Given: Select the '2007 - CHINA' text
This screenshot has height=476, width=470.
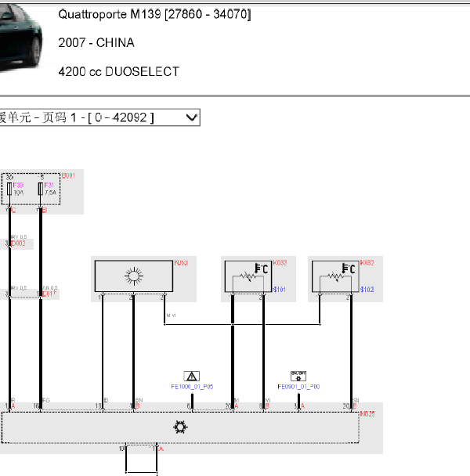Looking at the screenshot, I should (x=96, y=43).
